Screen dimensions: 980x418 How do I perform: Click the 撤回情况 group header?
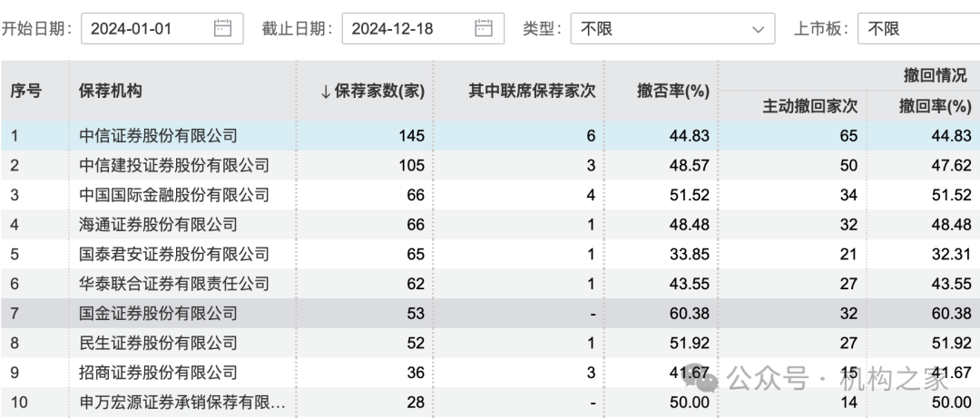[936, 75]
